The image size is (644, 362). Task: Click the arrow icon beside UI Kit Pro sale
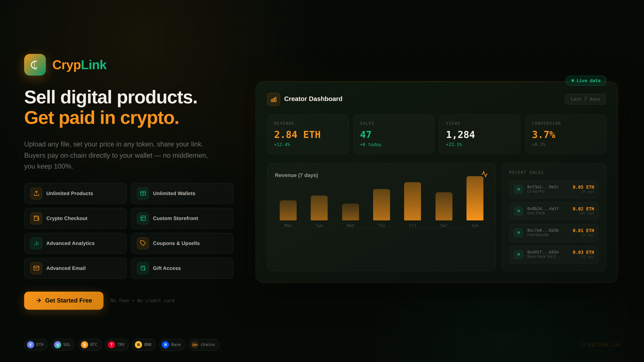tap(518, 189)
